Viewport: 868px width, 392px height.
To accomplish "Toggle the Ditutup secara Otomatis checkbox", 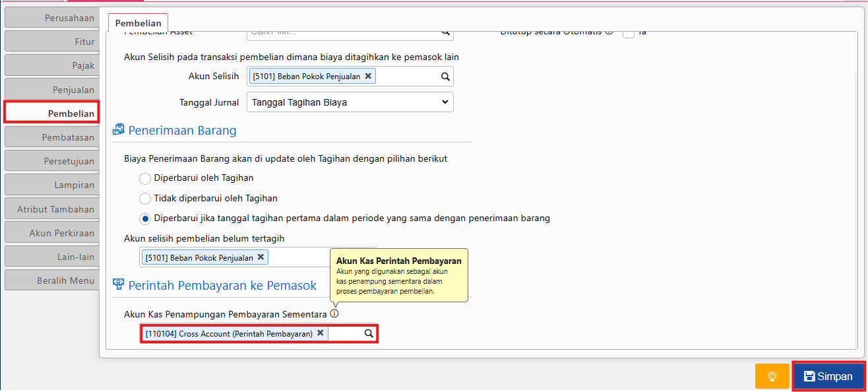I will pos(629,32).
